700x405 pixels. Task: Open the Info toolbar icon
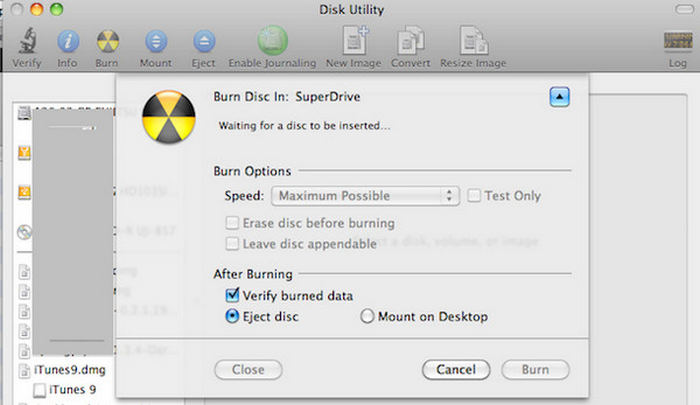pos(68,42)
